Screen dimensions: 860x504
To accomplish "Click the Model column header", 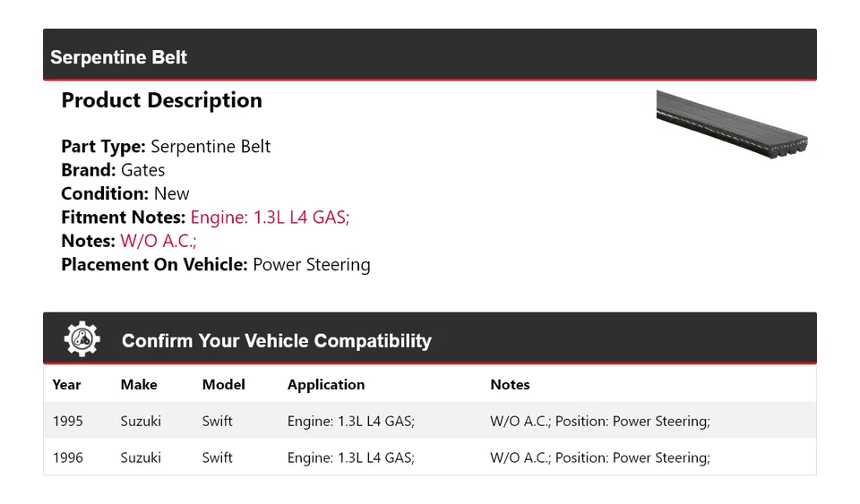I will coord(223,385).
